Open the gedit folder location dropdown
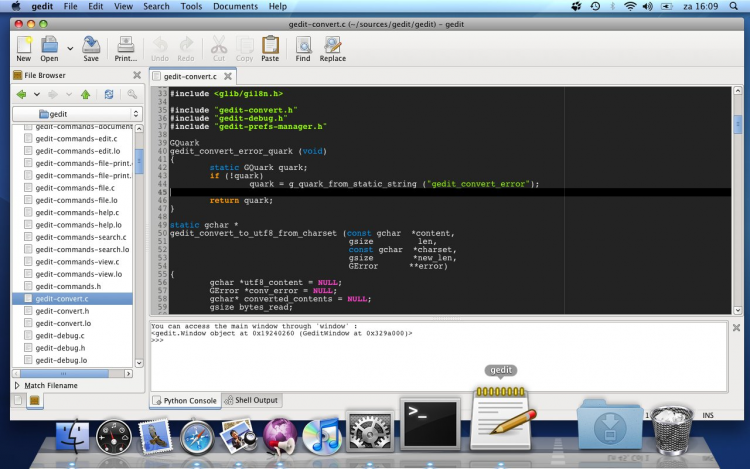Image resolution: width=750 pixels, height=469 pixels. (x=77, y=114)
